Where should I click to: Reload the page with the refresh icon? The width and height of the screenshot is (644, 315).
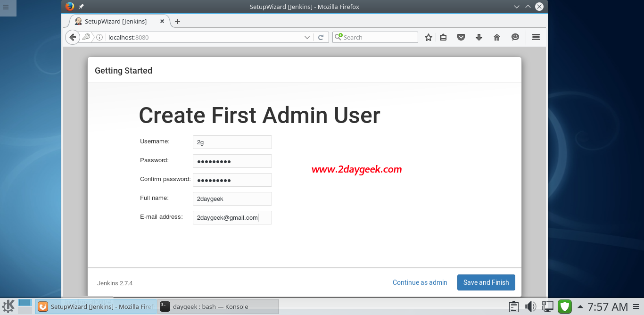[x=321, y=37]
